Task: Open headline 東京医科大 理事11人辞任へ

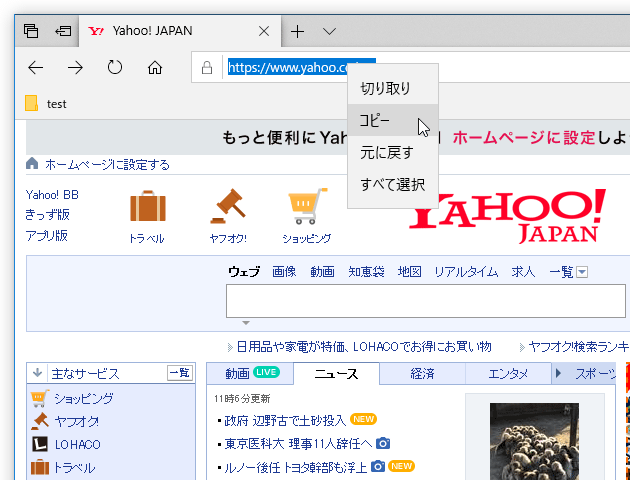Action: pos(298,443)
